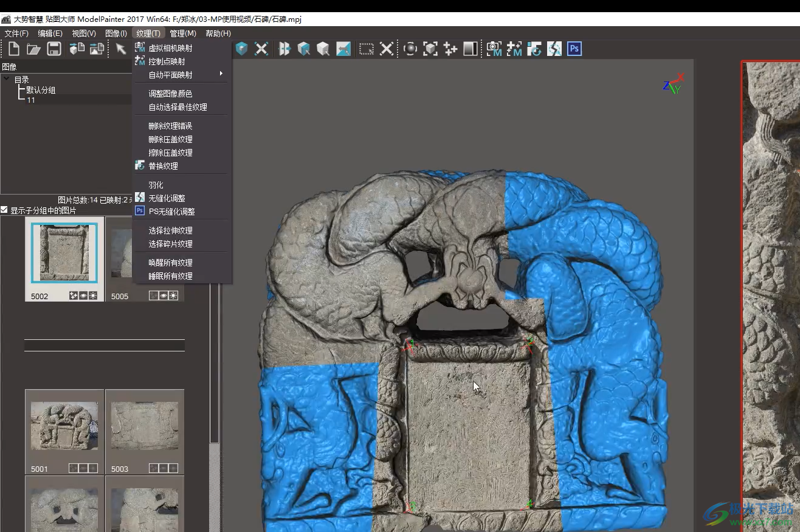Select the 11 group tree item
The width and height of the screenshot is (800, 532).
[31, 100]
